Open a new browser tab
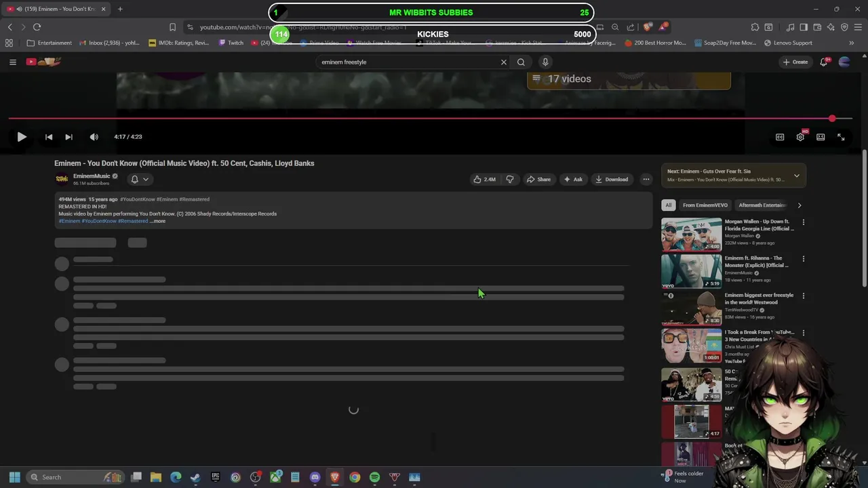This screenshot has height=488, width=868. pos(120,9)
